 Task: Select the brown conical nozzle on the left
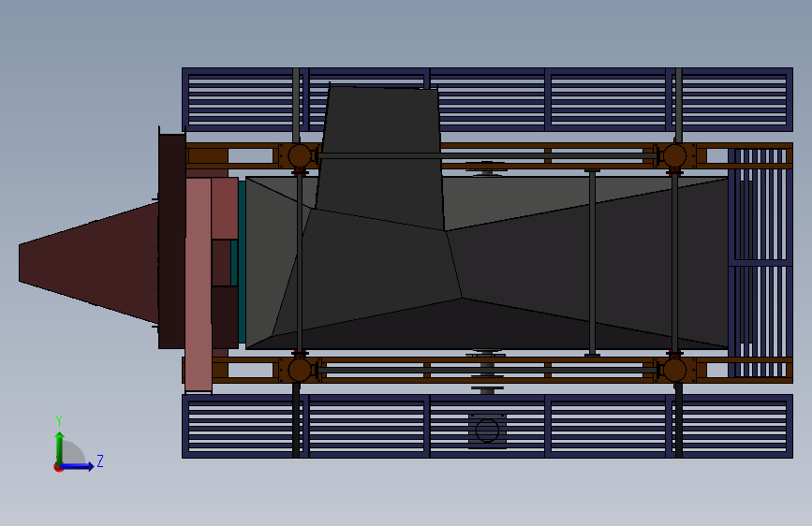[x=89, y=262]
